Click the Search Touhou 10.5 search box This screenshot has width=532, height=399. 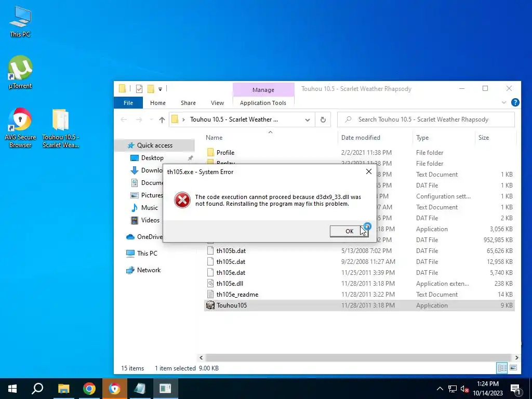tap(426, 119)
